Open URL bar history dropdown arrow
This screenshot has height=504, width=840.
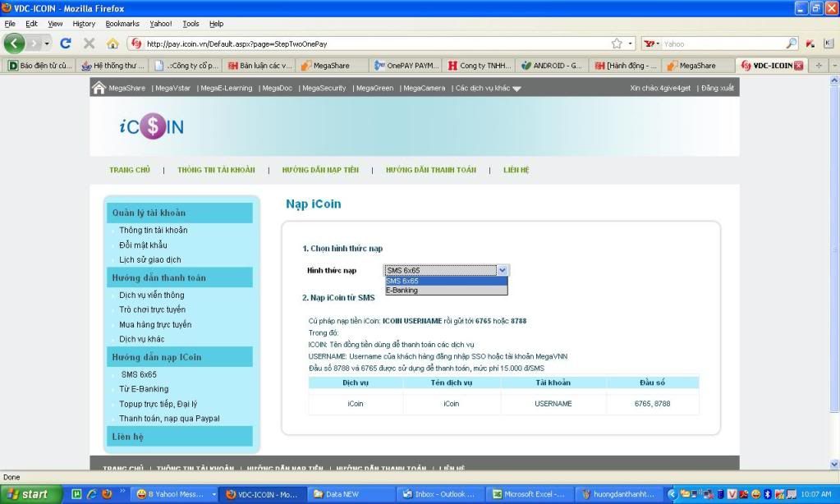[631, 44]
